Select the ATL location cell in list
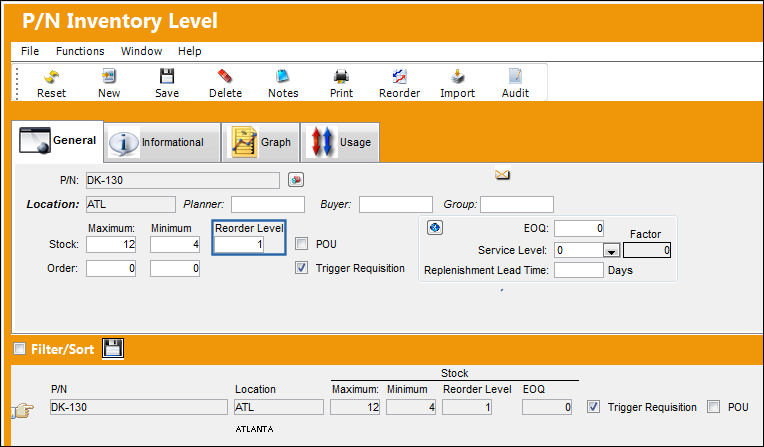Image resolution: width=764 pixels, height=447 pixels. (x=278, y=407)
